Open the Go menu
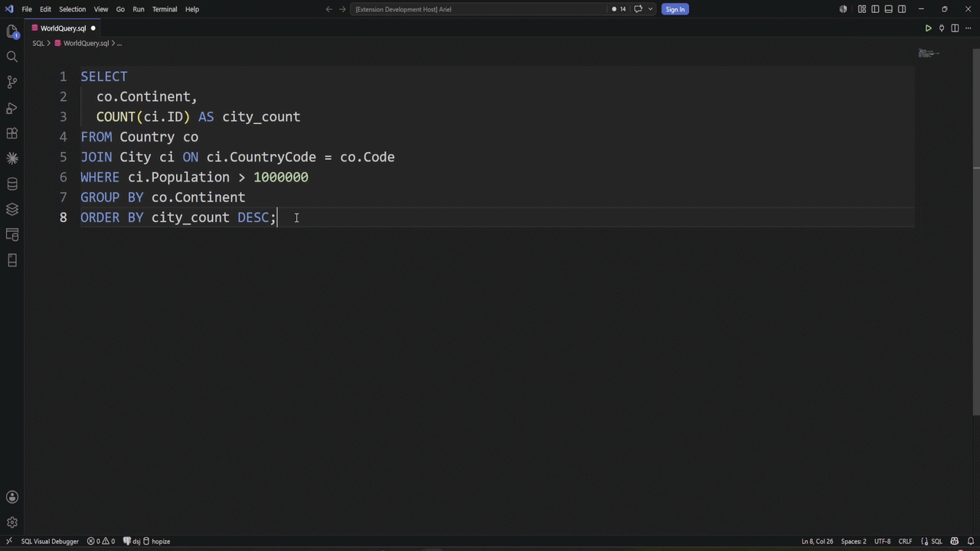The image size is (980, 551). [x=120, y=9]
